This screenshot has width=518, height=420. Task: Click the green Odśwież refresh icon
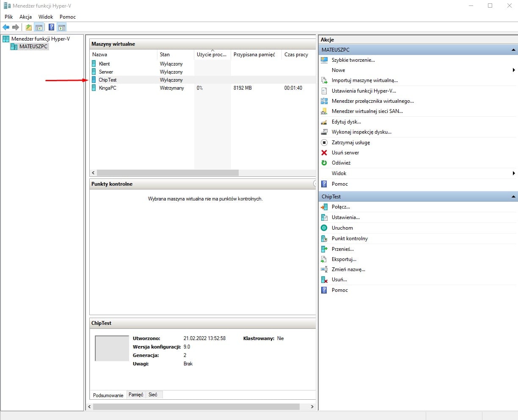[324, 163]
